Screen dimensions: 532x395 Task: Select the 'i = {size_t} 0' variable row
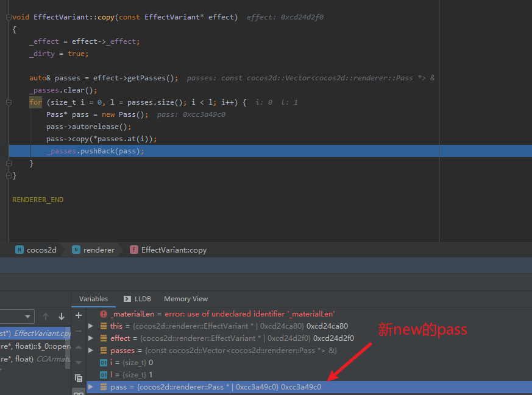309,363
